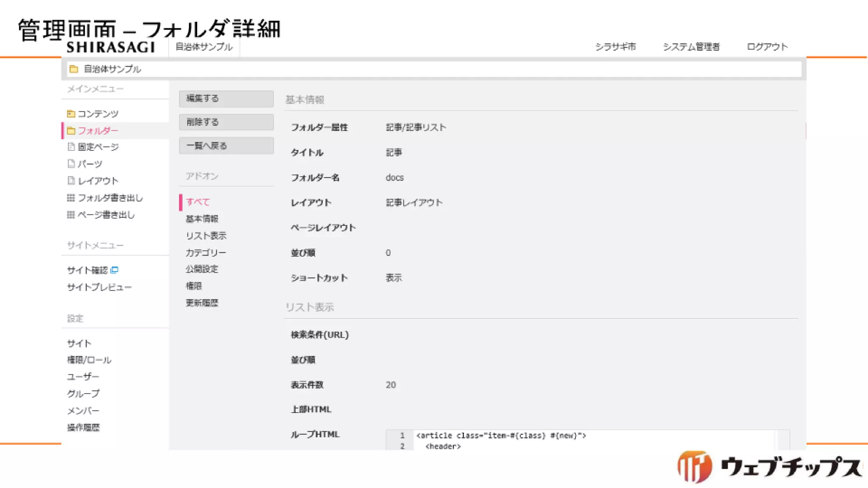Click the page icon beside レイアウト
This screenshot has width=868, height=488.
(71, 180)
